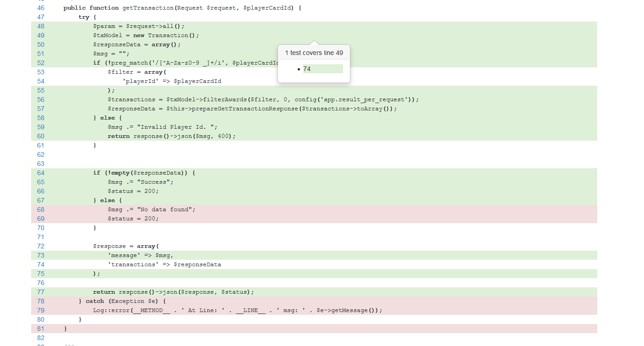Go to line number 64 anchor

(x=41, y=173)
